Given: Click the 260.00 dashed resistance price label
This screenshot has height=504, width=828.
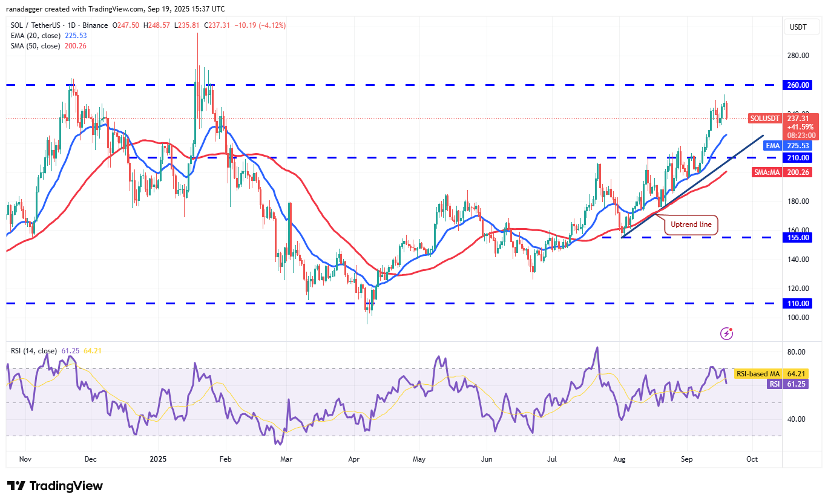Looking at the screenshot, I should pos(797,85).
